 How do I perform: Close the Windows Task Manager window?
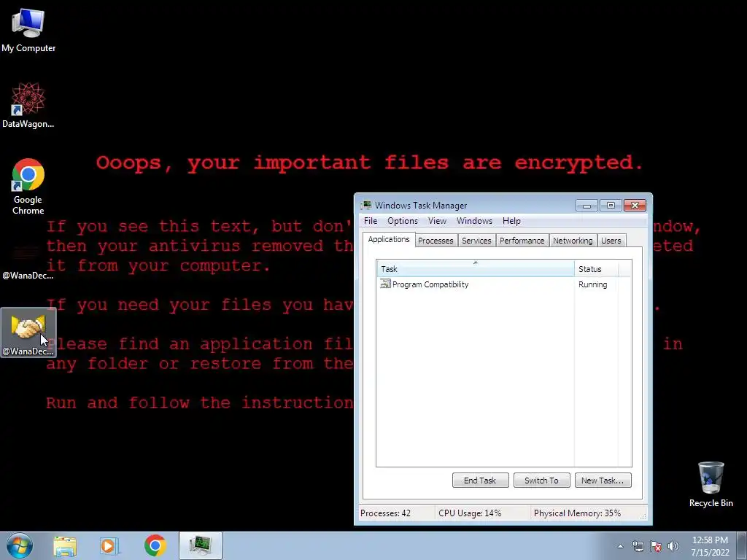tap(635, 205)
